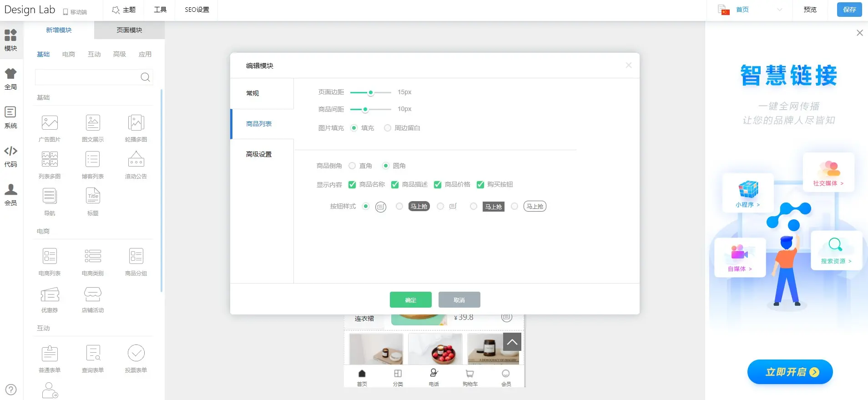Viewport: 868px width, 400px height.
Task: Select the outlined 马上抢 button style
Action: pyautogui.click(x=515, y=206)
